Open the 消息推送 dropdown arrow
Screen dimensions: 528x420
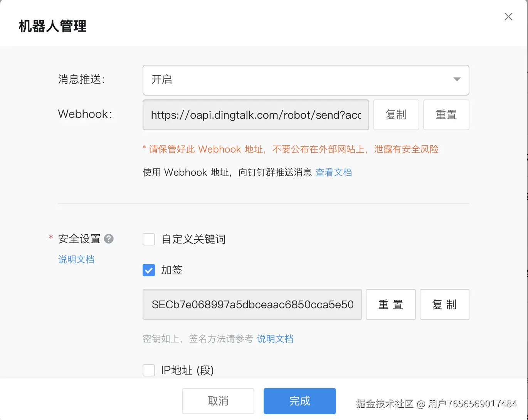click(457, 79)
